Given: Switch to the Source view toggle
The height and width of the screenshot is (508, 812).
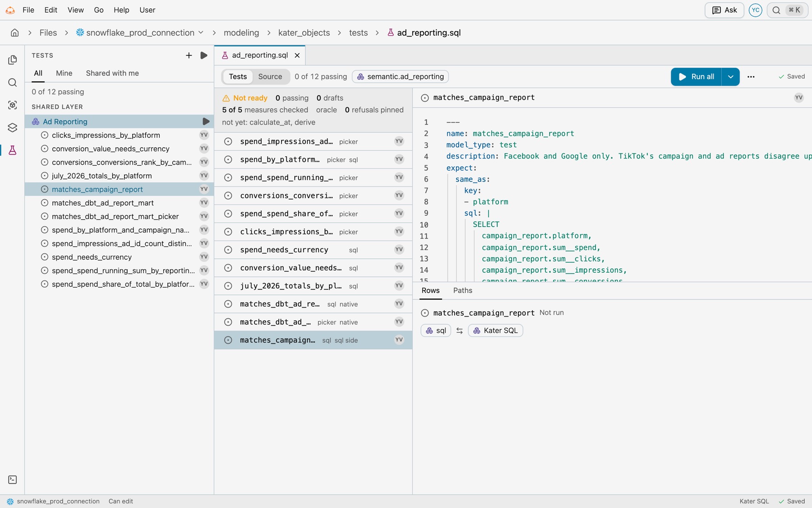Looking at the screenshot, I should (270, 77).
